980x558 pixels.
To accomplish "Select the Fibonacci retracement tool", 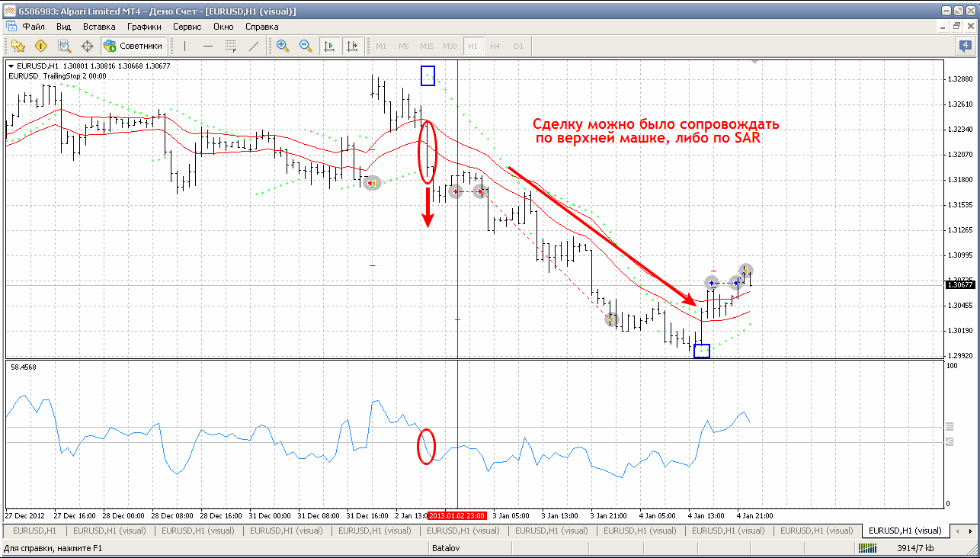I will (x=230, y=46).
